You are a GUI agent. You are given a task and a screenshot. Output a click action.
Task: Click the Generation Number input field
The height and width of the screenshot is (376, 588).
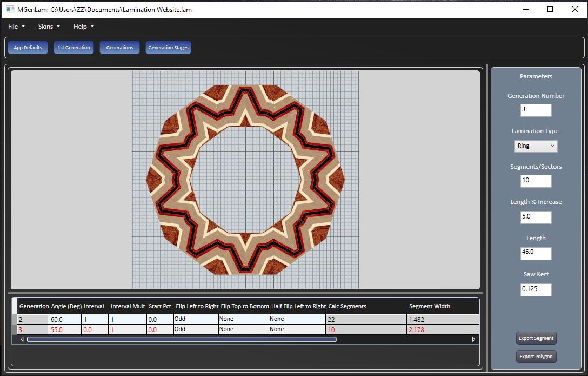(536, 110)
